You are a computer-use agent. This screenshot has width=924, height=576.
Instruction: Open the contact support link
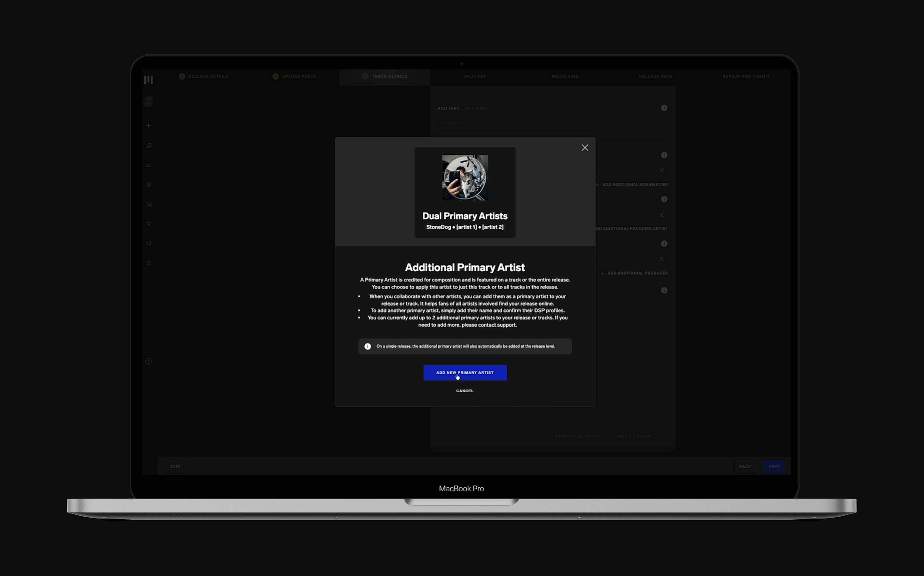tap(497, 325)
